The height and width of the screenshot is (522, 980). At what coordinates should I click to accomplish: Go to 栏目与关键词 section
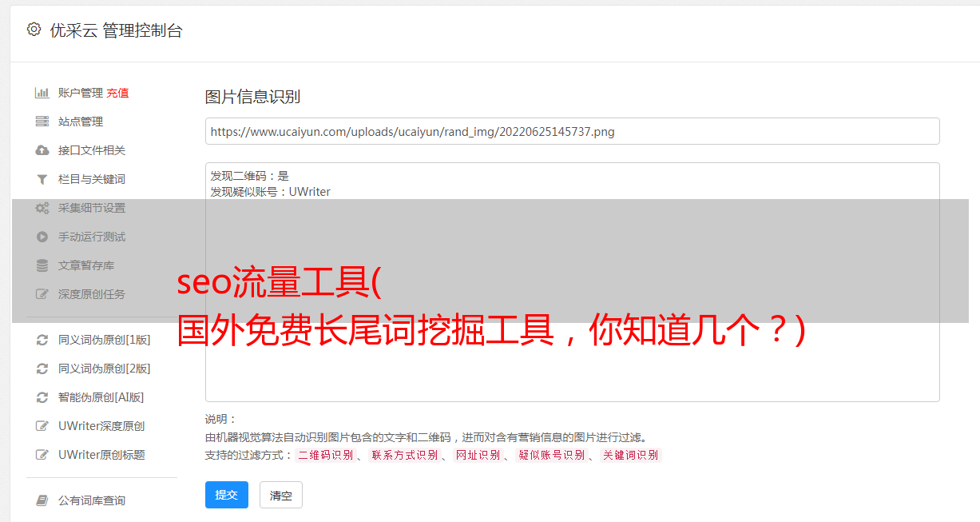click(92, 179)
